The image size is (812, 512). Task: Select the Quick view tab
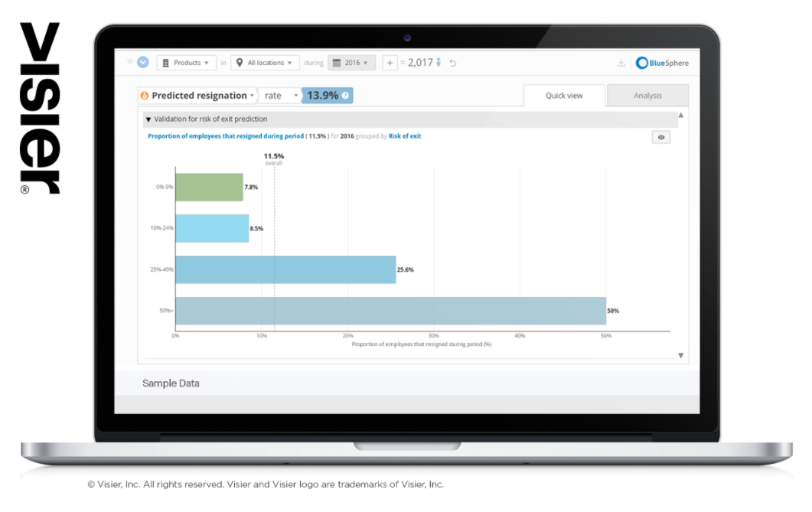(564, 96)
